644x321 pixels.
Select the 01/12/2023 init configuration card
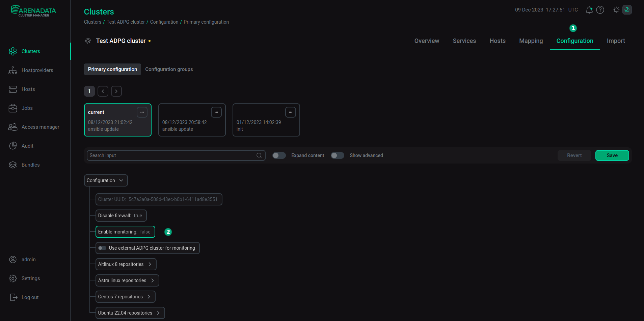coord(266,120)
